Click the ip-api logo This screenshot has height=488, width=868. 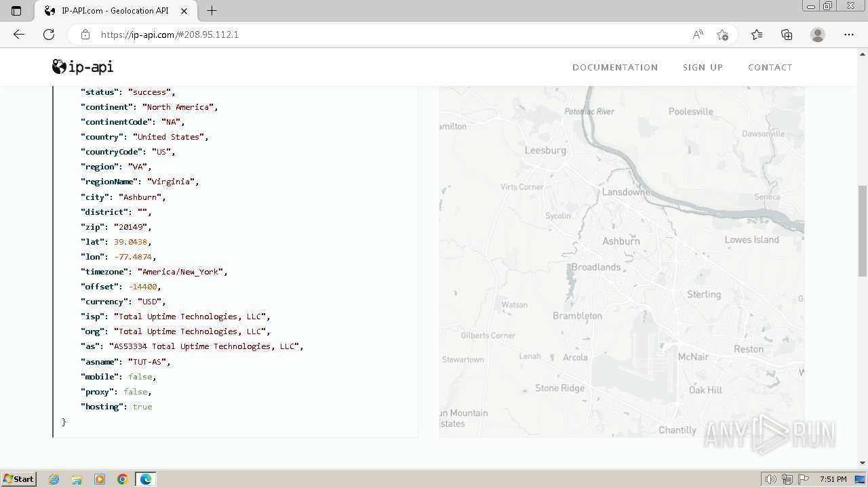coord(83,66)
